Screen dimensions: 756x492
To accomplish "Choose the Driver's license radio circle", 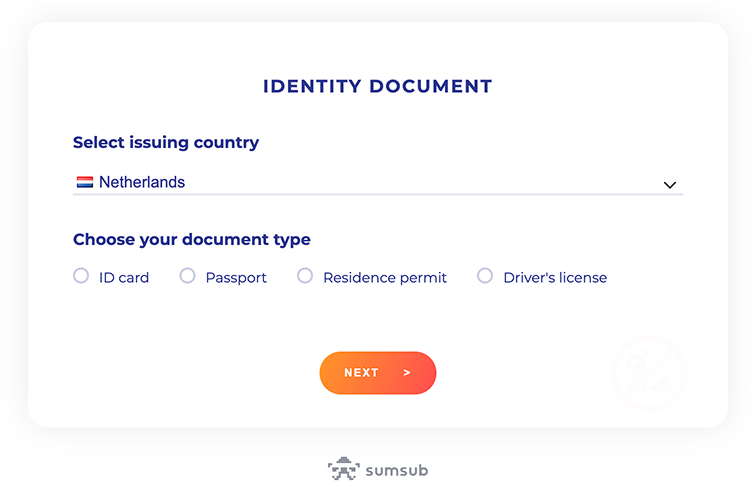I will (485, 276).
